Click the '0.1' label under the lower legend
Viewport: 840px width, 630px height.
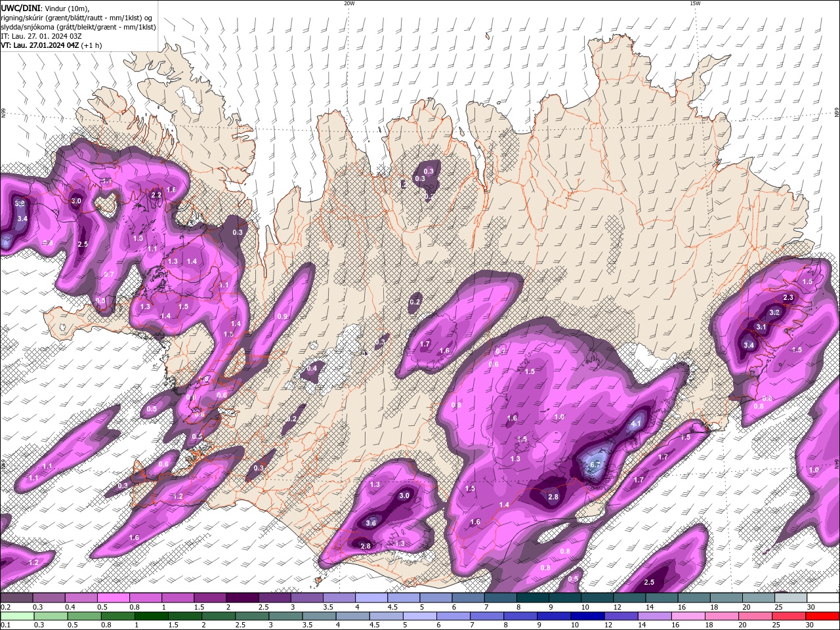point(5,625)
